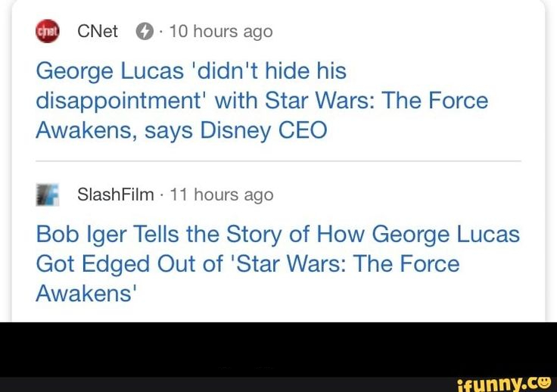
Task: Click the black bar below the news card
Action: click(278, 350)
